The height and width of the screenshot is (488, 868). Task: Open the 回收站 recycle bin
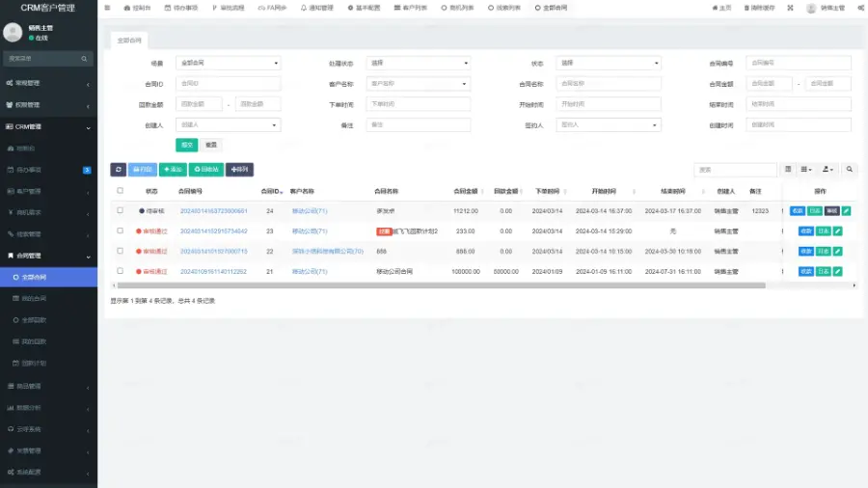[x=206, y=170]
